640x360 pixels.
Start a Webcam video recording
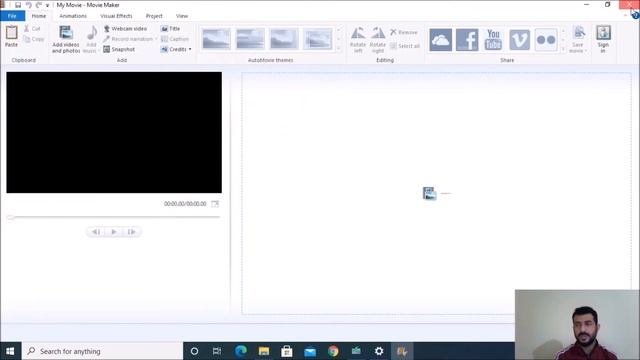coord(125,29)
